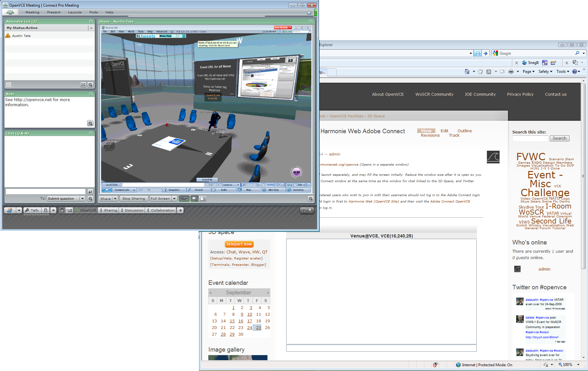Expand the address bar dropdown arrow

click(471, 54)
